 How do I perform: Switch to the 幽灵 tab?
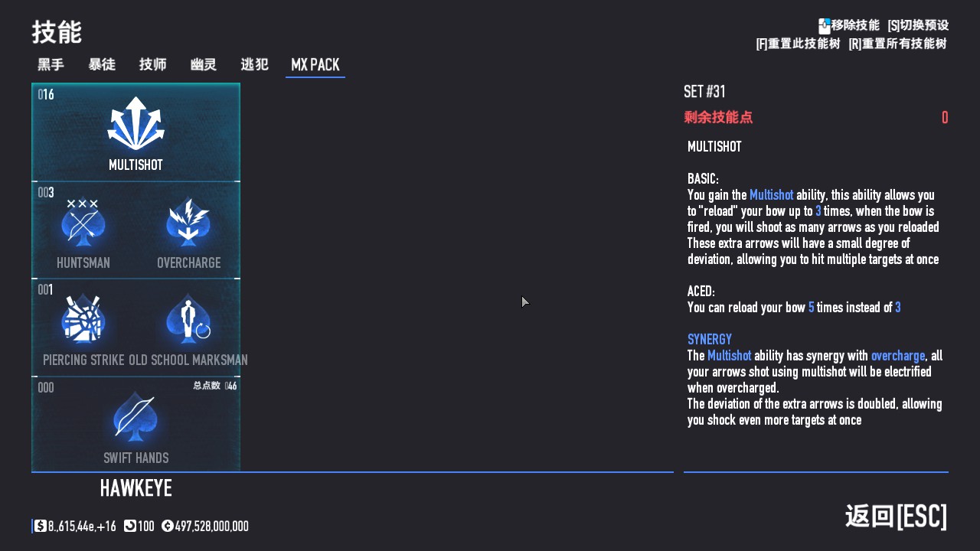tap(203, 64)
